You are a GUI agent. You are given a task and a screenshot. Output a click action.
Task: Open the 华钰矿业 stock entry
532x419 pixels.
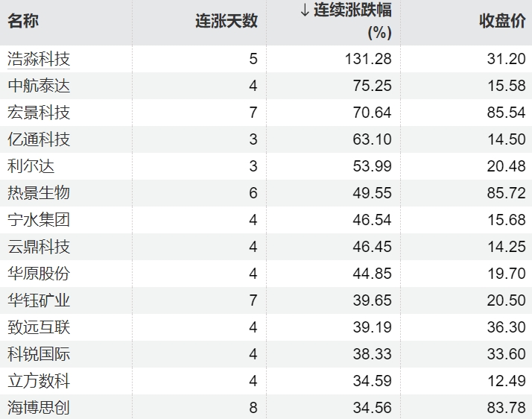click(x=39, y=300)
